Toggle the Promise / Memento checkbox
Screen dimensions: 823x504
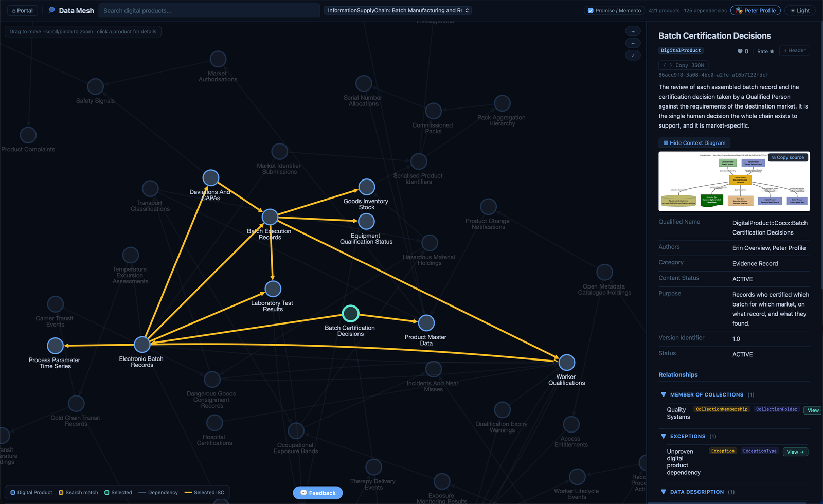coord(591,10)
